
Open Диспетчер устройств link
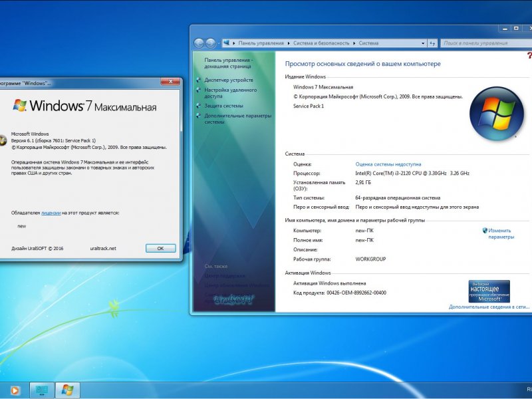pos(228,80)
